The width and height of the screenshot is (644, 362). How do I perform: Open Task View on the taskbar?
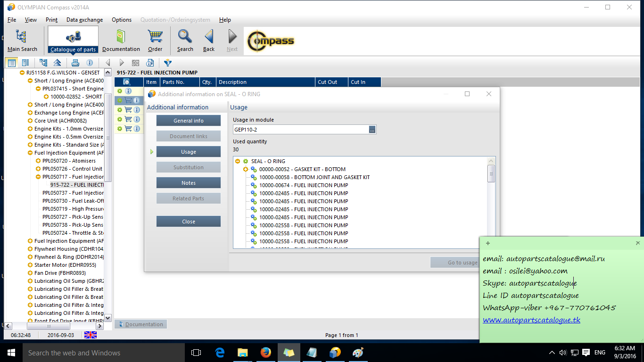(x=196, y=353)
